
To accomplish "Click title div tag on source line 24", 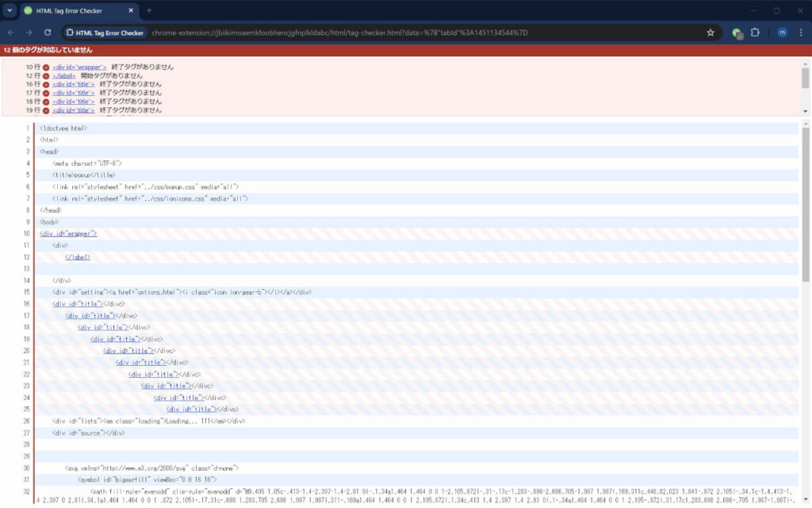I will [179, 398].
